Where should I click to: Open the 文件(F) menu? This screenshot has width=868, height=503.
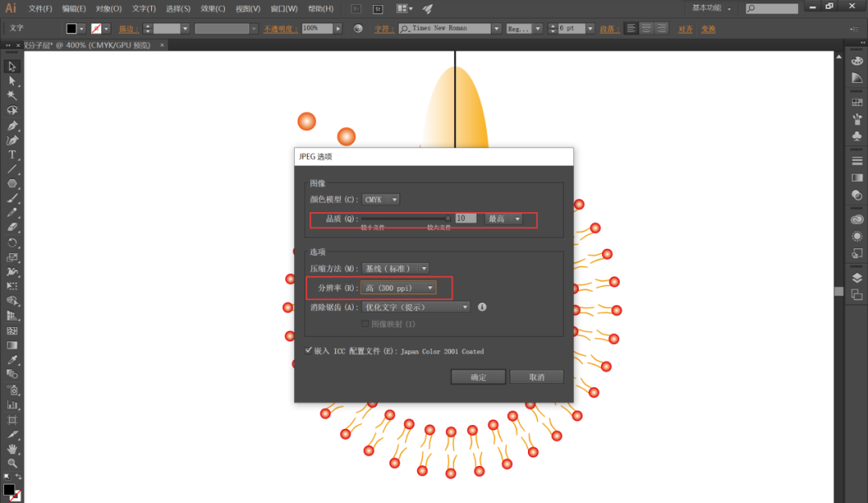point(40,9)
